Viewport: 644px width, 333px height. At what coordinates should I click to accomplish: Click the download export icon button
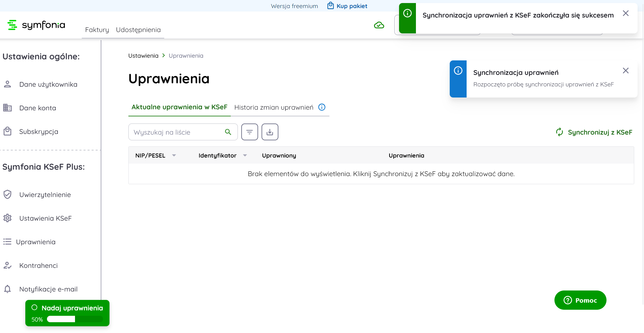click(270, 132)
